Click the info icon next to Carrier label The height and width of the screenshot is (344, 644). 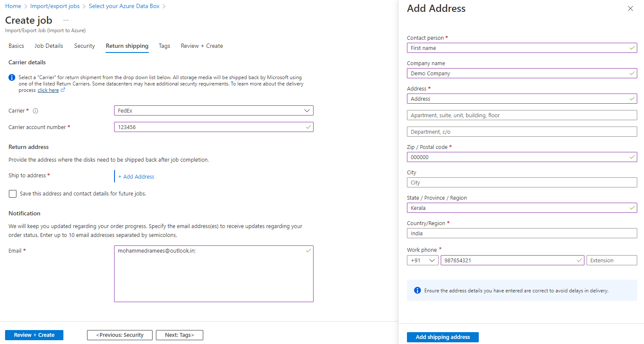[x=35, y=111]
